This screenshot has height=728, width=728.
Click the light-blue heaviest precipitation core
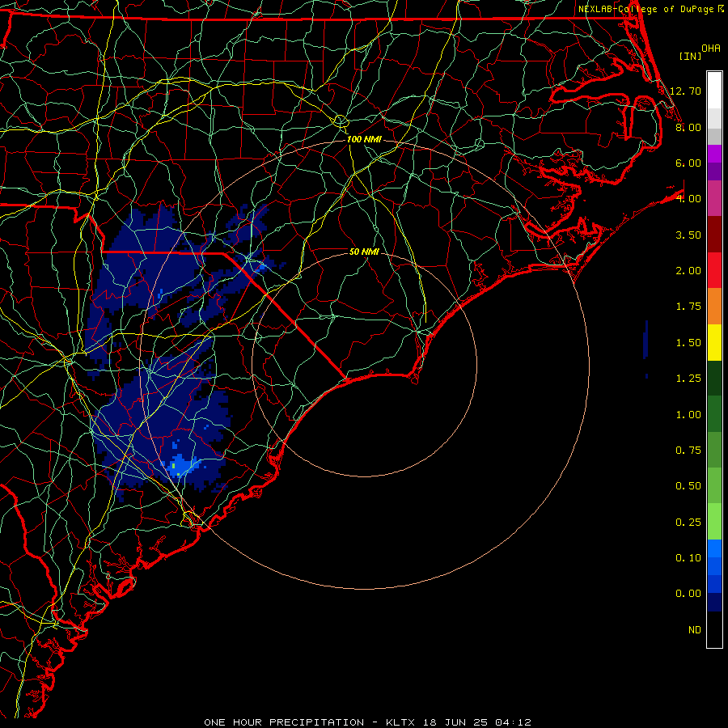[x=184, y=466]
